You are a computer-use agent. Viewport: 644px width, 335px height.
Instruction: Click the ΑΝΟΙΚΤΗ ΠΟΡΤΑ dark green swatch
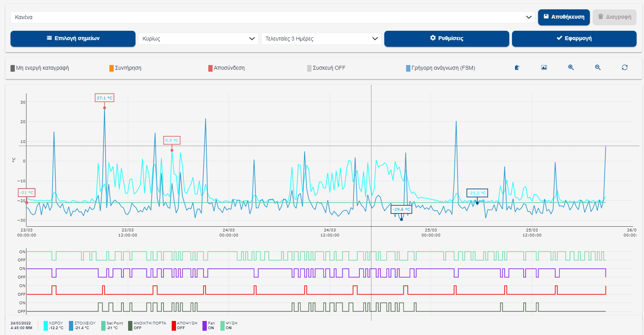click(130, 326)
